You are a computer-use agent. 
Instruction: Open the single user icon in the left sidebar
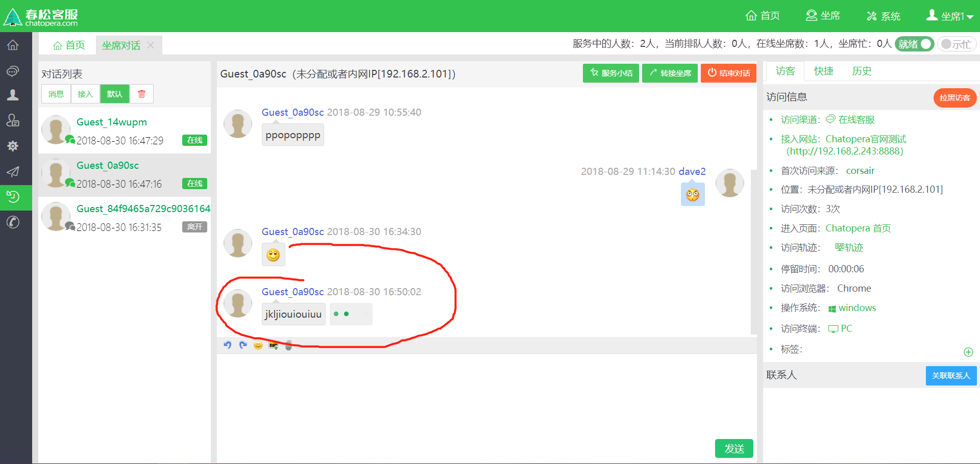coord(13,95)
